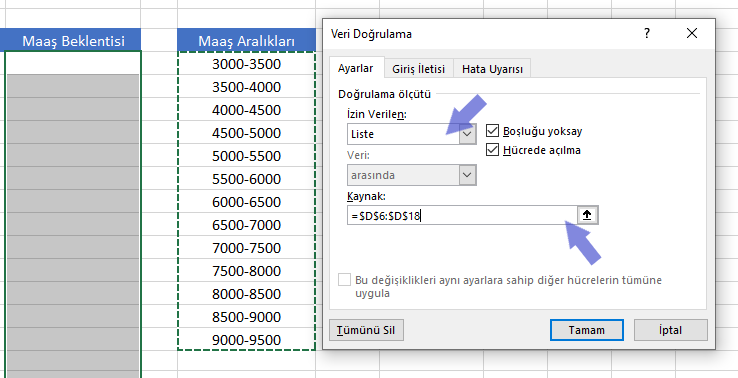
Task: Open the Hata Uyarısı tab
Action: pos(492,69)
